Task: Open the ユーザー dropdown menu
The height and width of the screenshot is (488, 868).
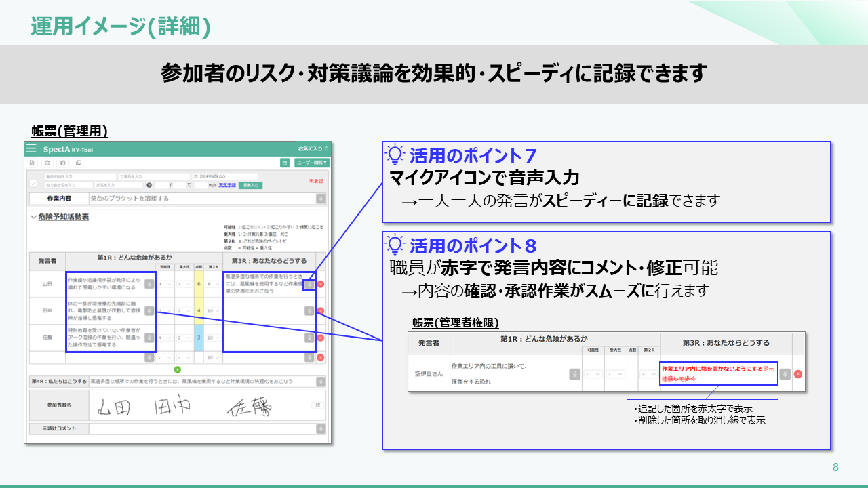Action: click(312, 163)
